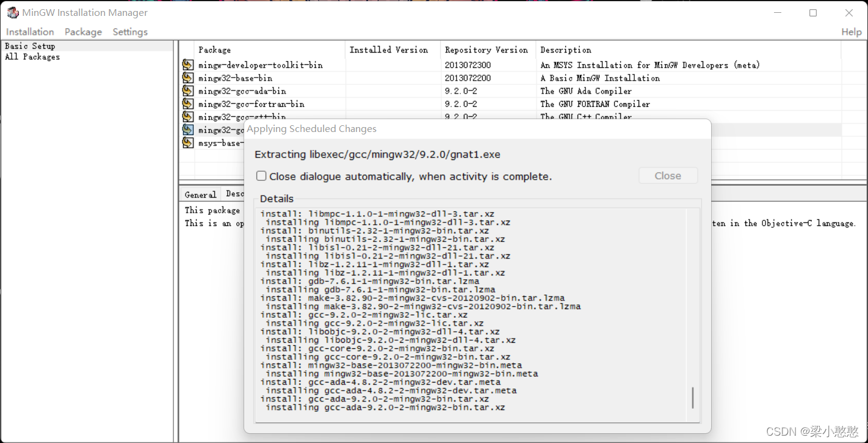Click 'A Basic MinGW Installation' description

click(x=600, y=78)
